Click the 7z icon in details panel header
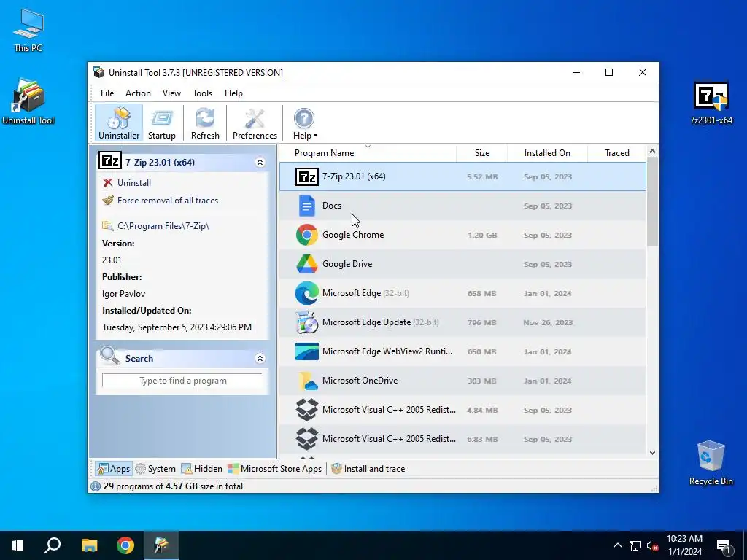This screenshot has width=747, height=560. (x=110, y=161)
